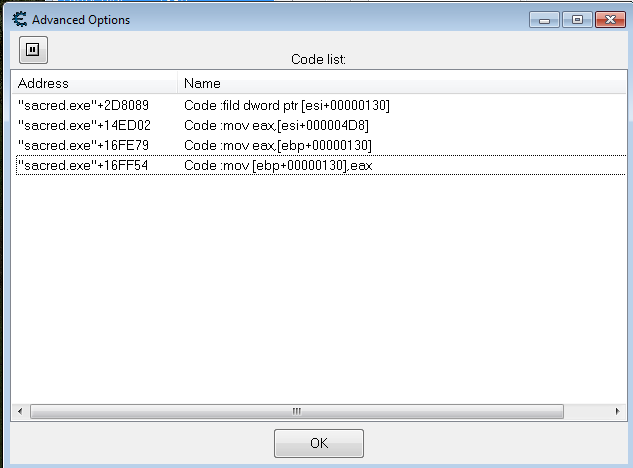Select code mov eax,[ebp+00000130]
This screenshot has height=468, width=633.
point(278,145)
